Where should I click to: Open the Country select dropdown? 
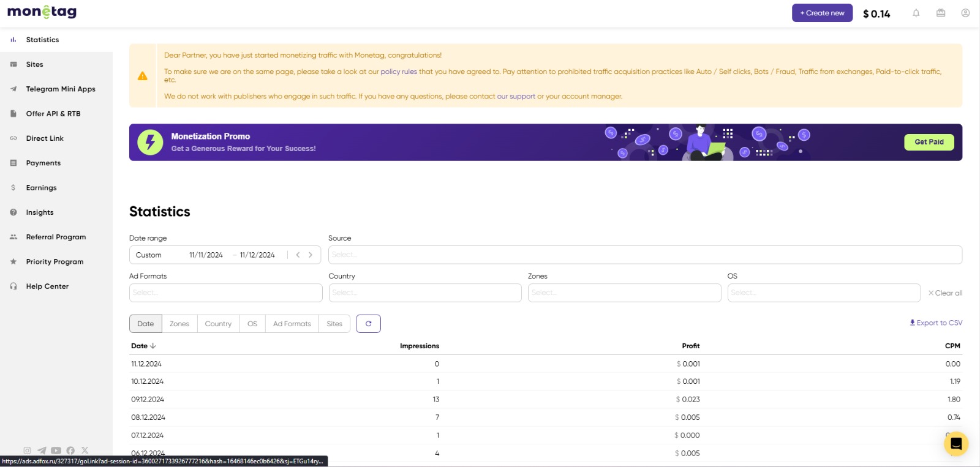pyautogui.click(x=425, y=293)
